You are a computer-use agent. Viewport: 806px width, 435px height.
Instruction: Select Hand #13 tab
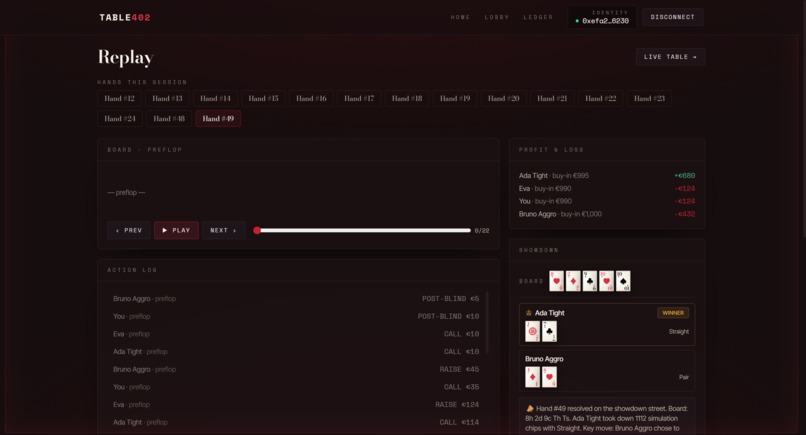pos(167,98)
